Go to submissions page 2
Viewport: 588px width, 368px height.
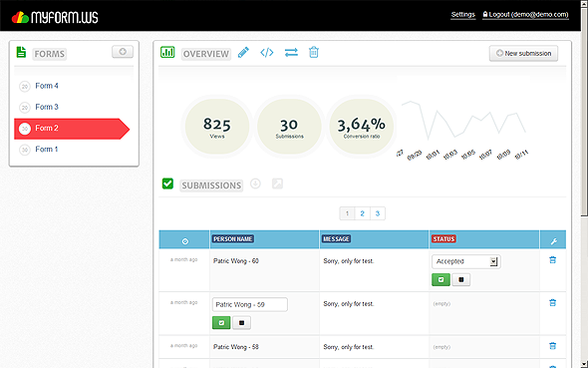click(x=362, y=213)
